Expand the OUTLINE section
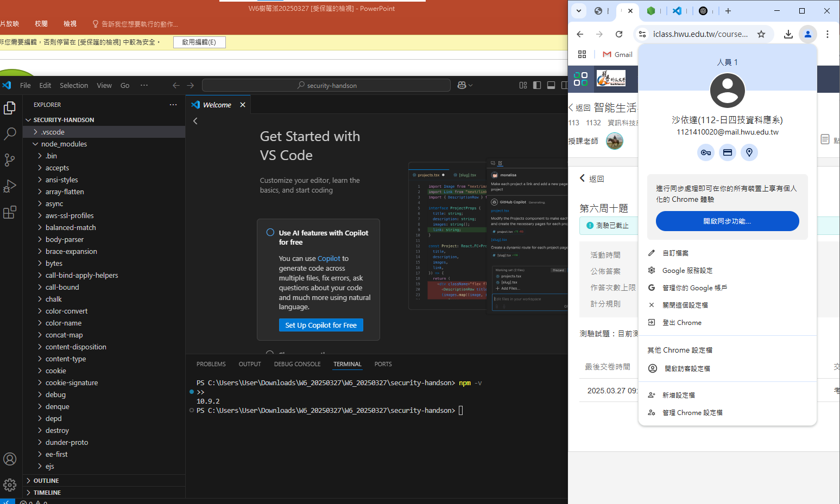Image resolution: width=840 pixels, height=504 pixels. coord(46,481)
